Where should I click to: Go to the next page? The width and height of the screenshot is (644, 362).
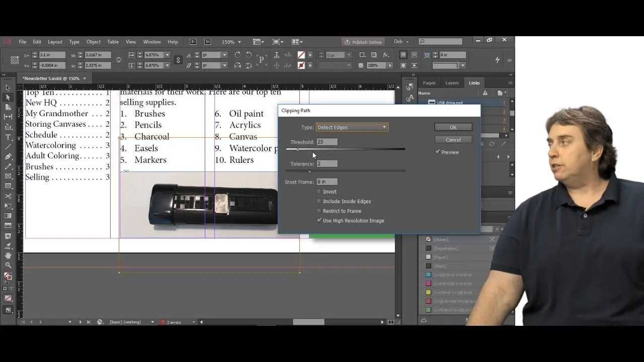point(80,322)
